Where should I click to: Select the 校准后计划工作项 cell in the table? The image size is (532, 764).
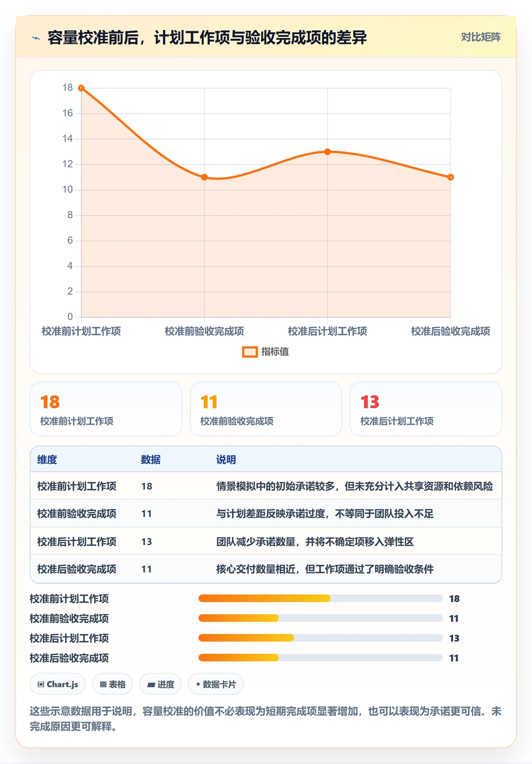[77, 542]
